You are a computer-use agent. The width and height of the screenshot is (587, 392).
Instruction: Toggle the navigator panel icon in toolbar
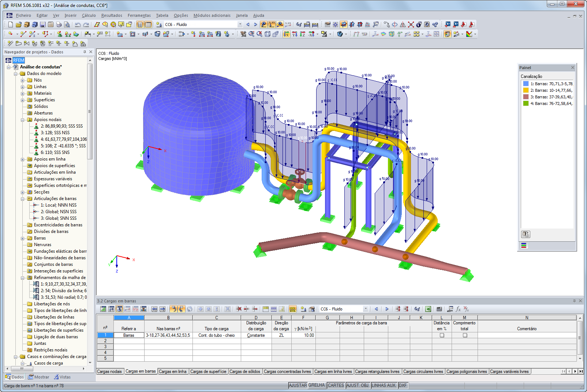coord(140,24)
